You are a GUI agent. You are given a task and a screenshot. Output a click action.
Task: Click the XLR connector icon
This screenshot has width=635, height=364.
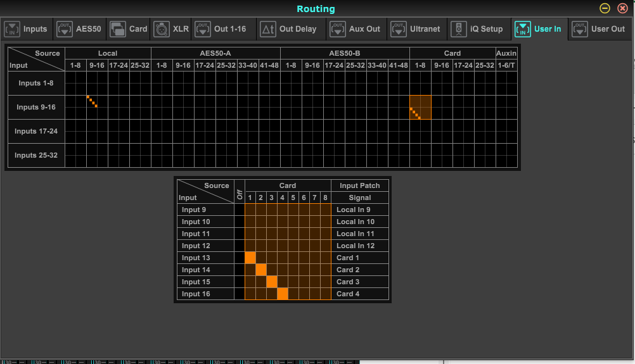[x=161, y=29]
